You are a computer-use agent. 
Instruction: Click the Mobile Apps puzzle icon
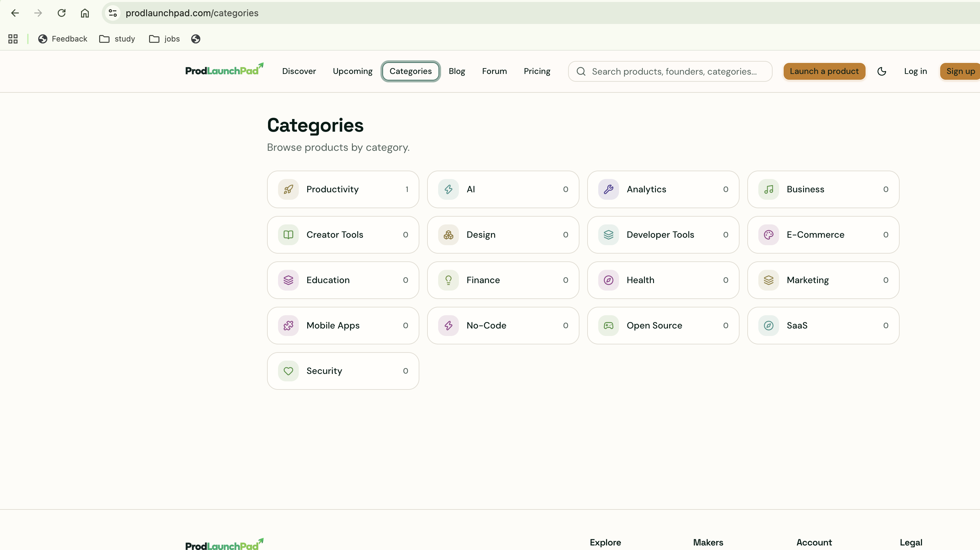[288, 325]
